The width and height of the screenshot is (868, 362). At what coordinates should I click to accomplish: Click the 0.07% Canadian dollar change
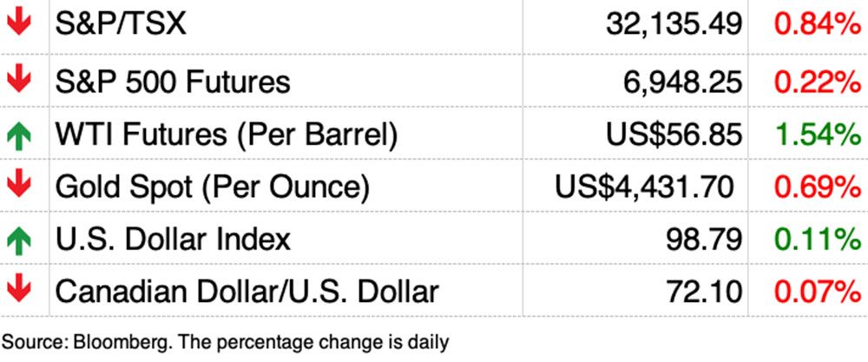(816, 290)
